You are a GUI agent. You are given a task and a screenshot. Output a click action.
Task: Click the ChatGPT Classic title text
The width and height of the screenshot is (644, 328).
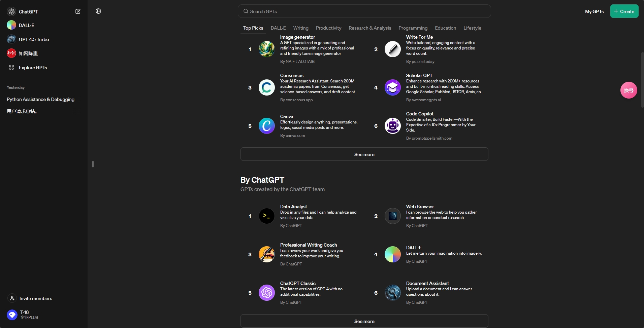point(298,283)
